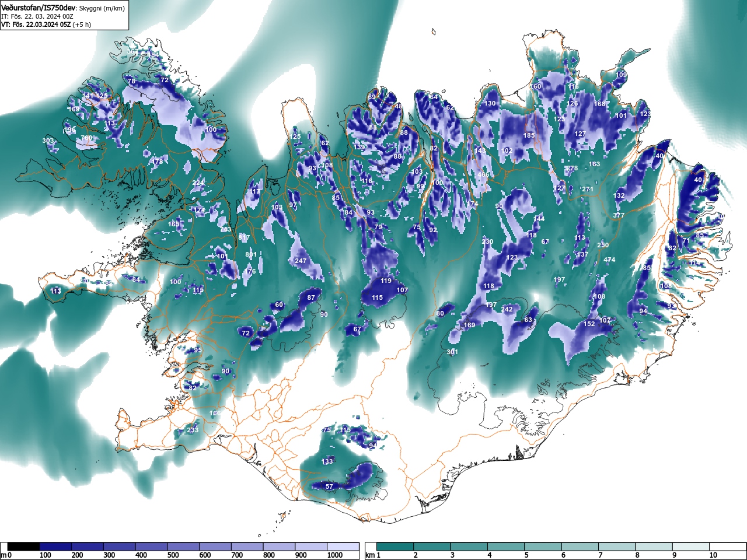Click the visibility value '271' on the map
Viewport: 747px width, 560px height.
click(x=588, y=190)
